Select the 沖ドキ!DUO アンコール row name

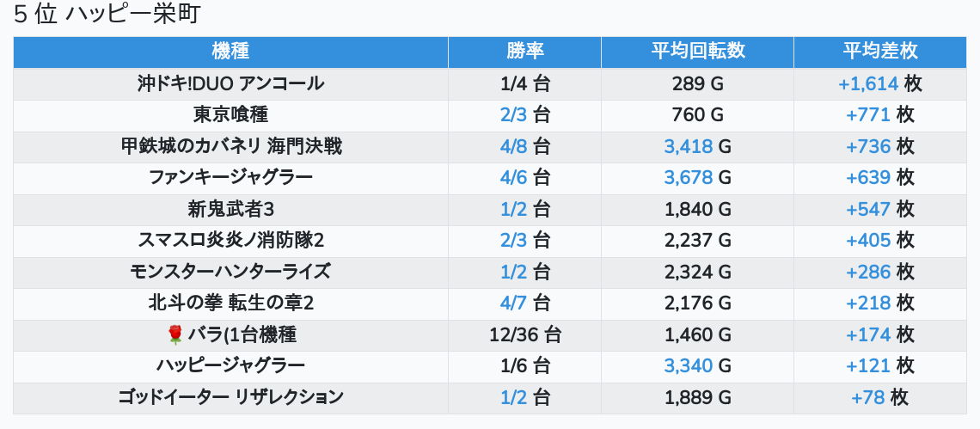click(230, 83)
